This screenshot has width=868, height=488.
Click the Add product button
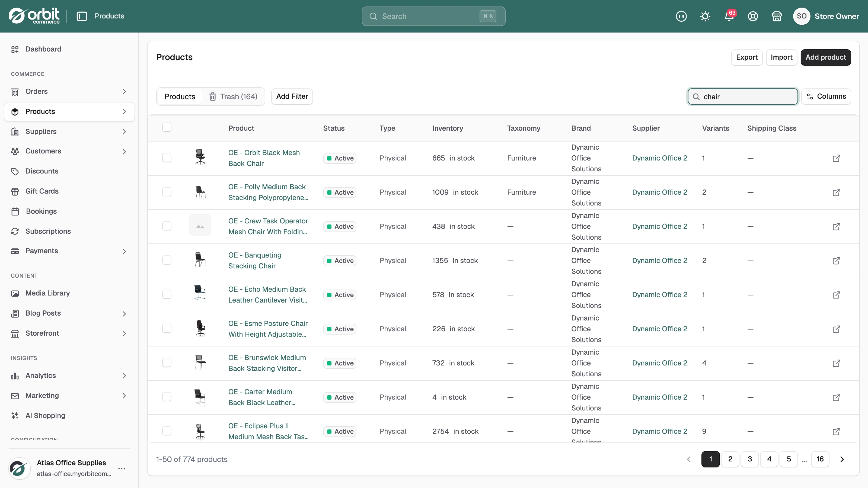click(x=826, y=57)
